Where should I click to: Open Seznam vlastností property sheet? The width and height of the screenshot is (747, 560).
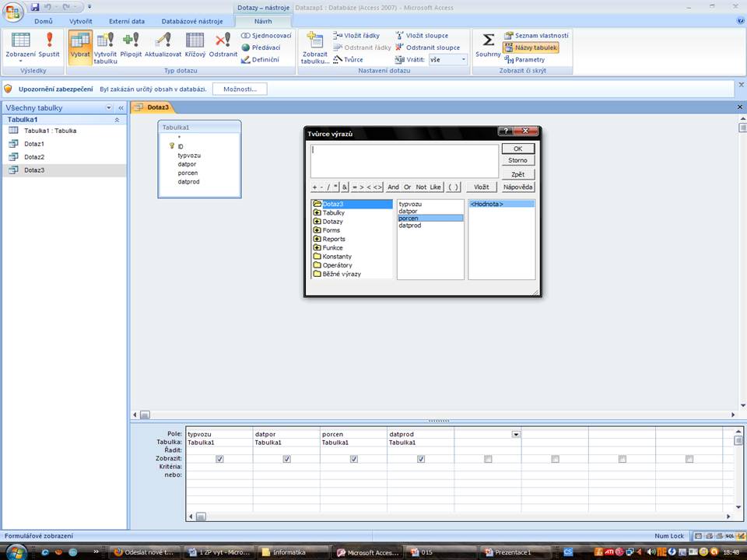click(x=536, y=36)
